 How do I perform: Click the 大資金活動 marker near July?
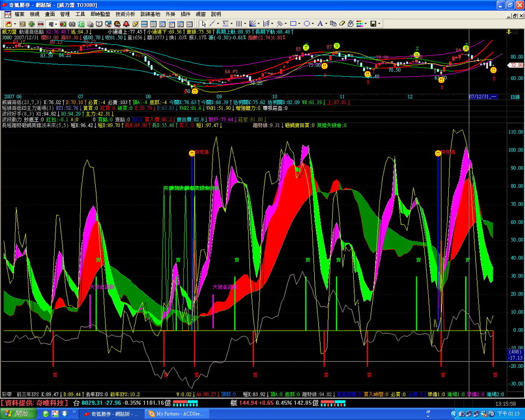tap(102, 287)
